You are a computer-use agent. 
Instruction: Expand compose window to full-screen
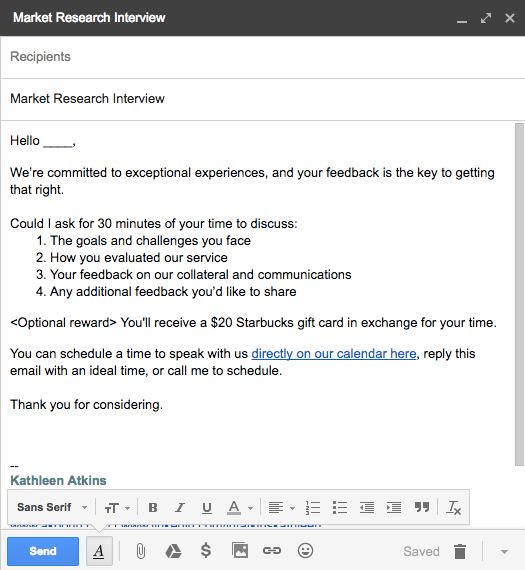coord(486,18)
